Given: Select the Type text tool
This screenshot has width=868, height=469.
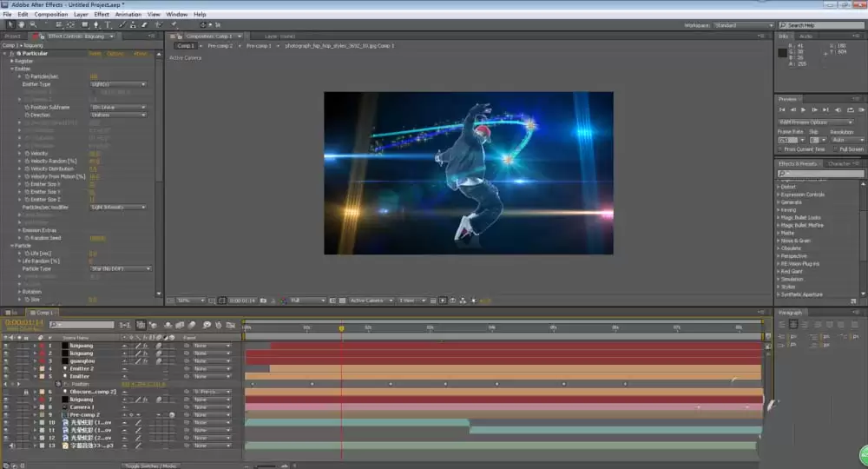Looking at the screenshot, I should tap(108, 25).
